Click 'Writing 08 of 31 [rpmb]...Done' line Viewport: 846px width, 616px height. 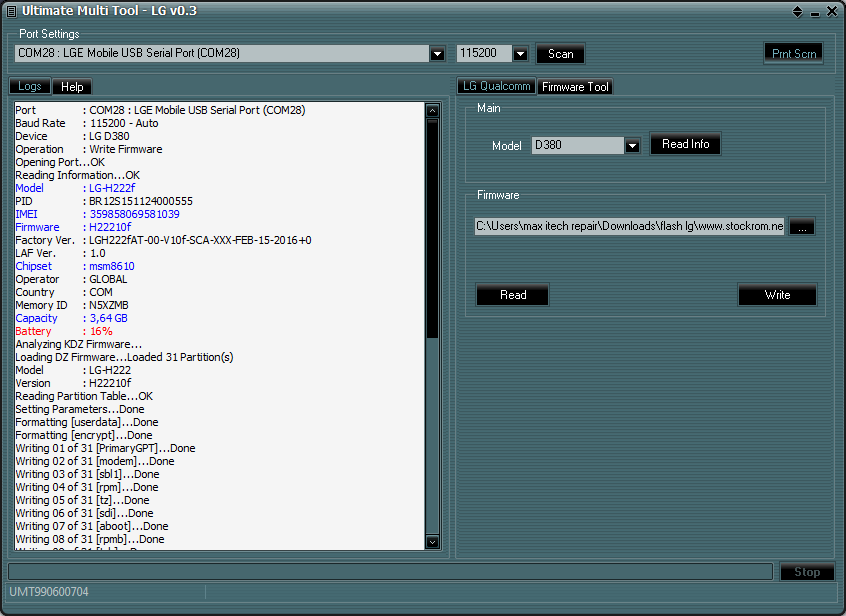[90, 539]
